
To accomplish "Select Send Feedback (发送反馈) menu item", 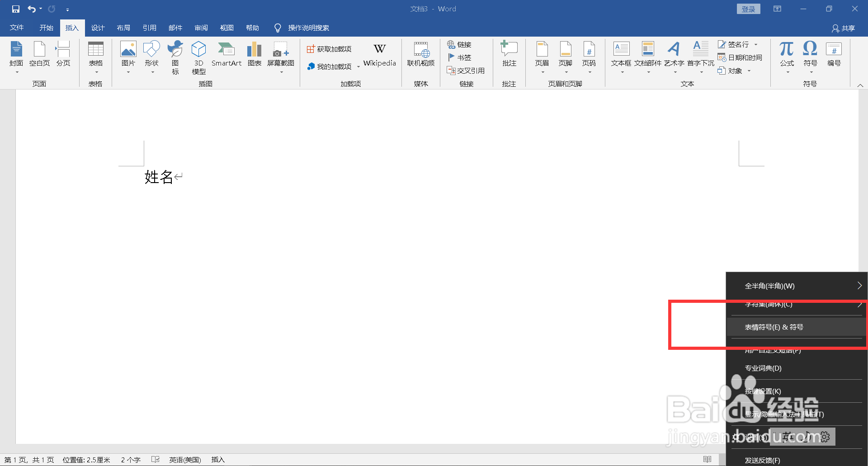I will point(797,459).
